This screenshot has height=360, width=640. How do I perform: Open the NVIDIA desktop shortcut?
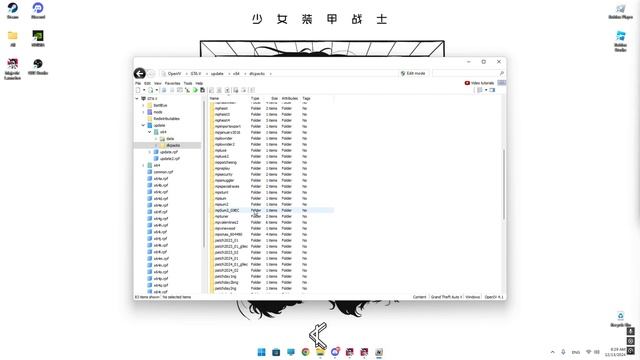pyautogui.click(x=38, y=39)
